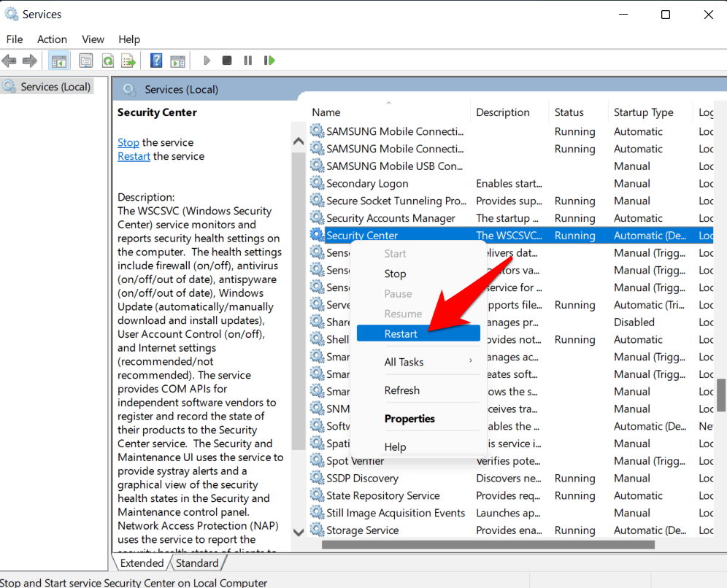Open the Action menu

pyautogui.click(x=52, y=39)
